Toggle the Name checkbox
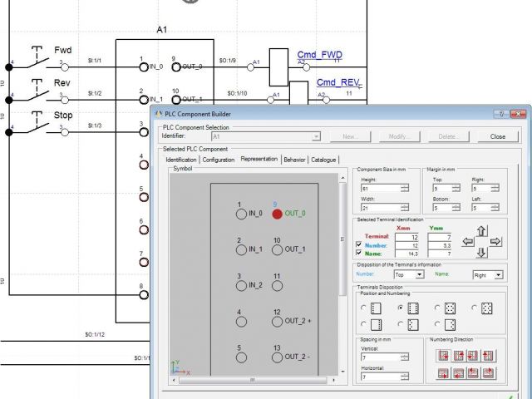532x399 pixels. (x=359, y=253)
